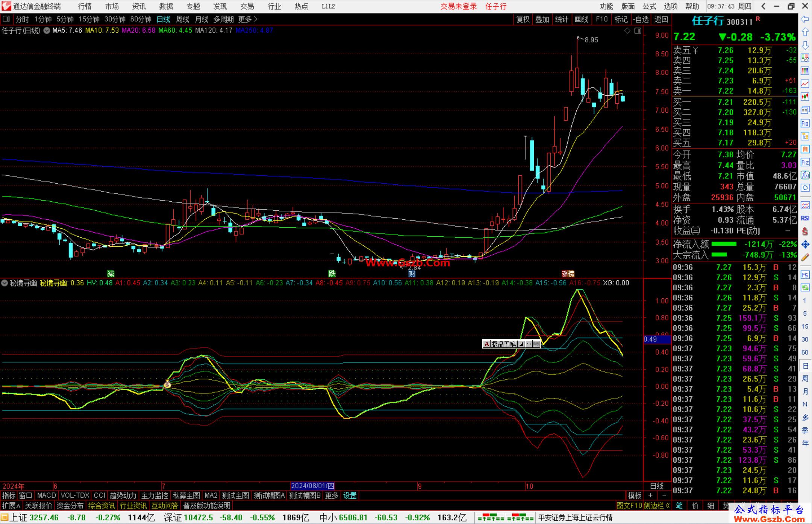Click the 设置 link in indicator bar
Image resolution: width=812 pixels, height=524 pixels.
[x=350, y=495]
